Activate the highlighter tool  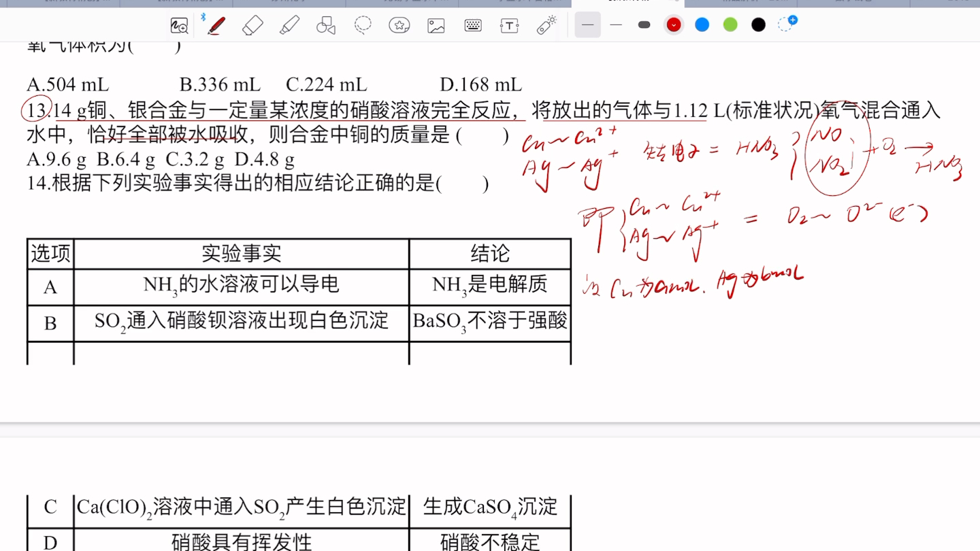[x=289, y=24]
